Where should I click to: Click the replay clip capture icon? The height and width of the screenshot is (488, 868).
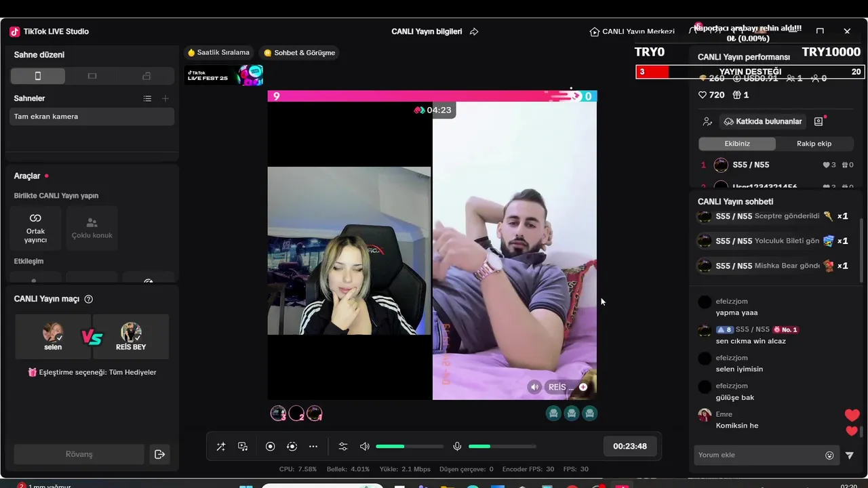coord(292,447)
